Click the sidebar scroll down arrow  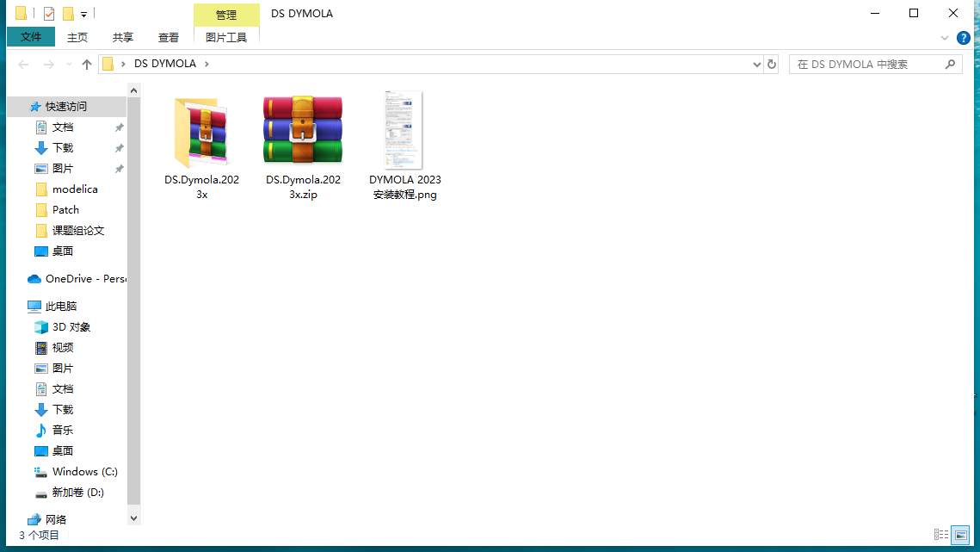(x=133, y=518)
